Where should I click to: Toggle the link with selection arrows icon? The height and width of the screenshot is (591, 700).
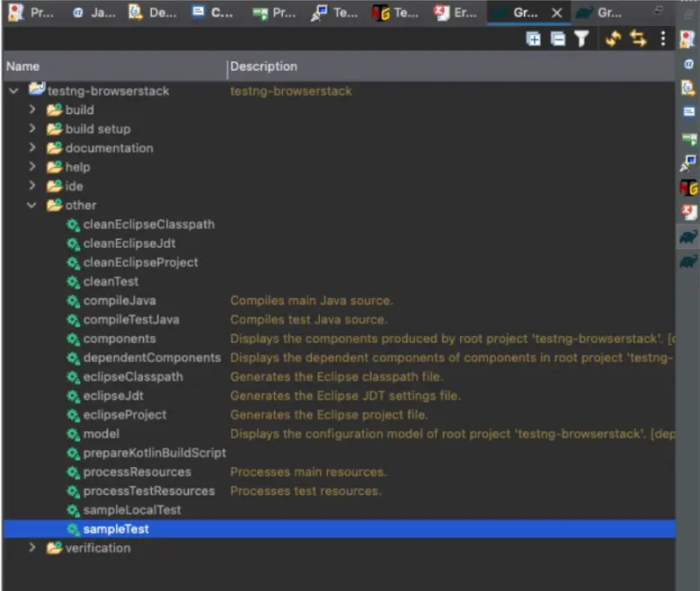pos(638,39)
